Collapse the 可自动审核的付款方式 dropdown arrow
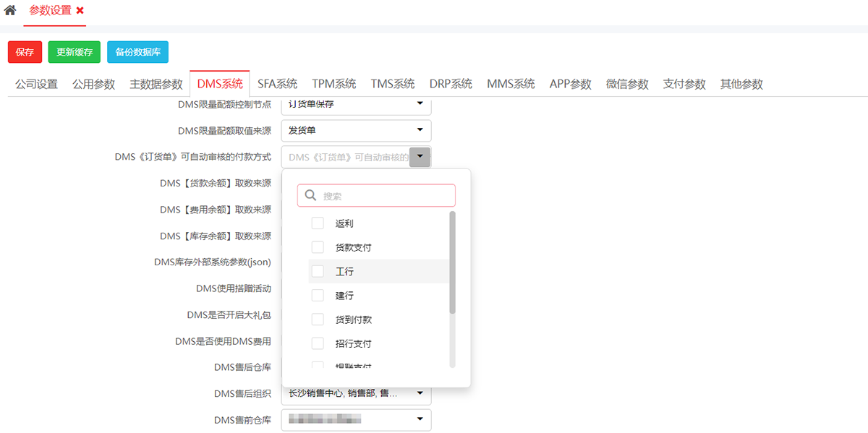 coord(420,157)
